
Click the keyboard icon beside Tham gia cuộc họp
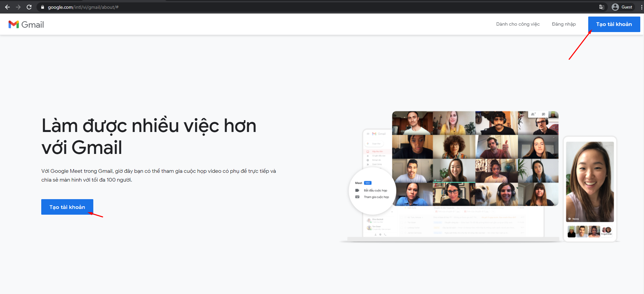point(357,197)
